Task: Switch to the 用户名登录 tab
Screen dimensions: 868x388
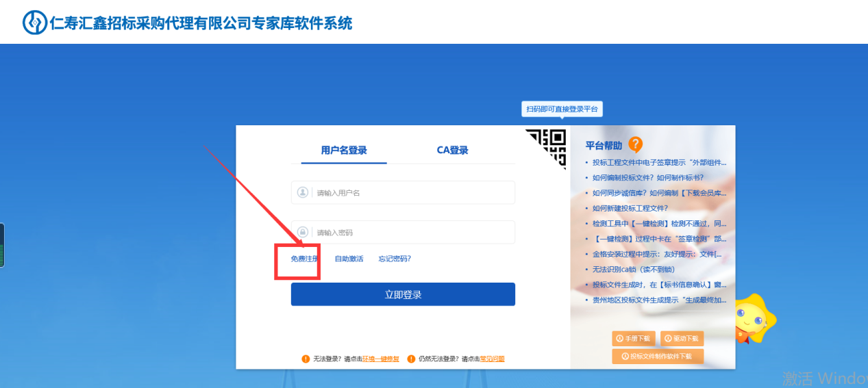Action: [x=344, y=151]
